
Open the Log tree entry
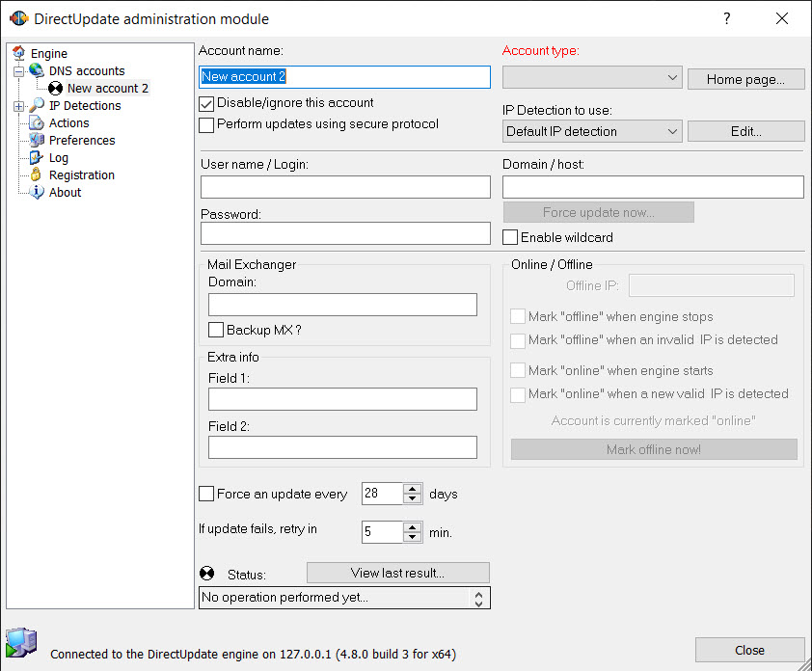click(59, 158)
